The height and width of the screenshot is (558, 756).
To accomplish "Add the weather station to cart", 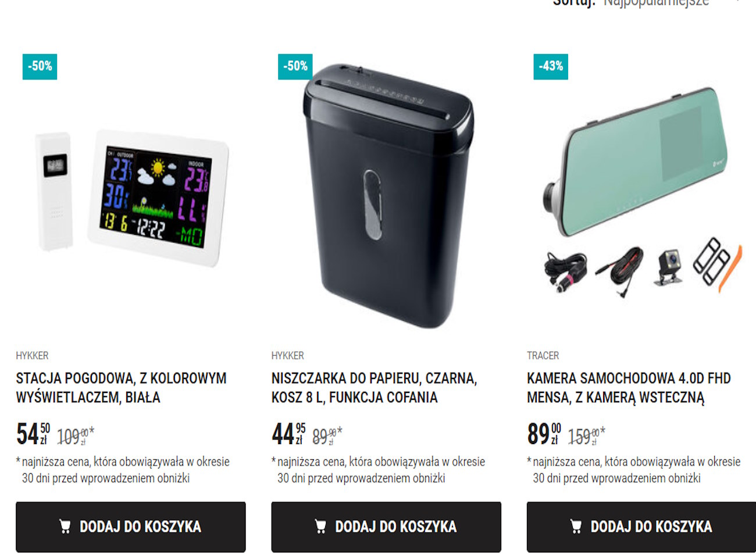I will [131, 527].
